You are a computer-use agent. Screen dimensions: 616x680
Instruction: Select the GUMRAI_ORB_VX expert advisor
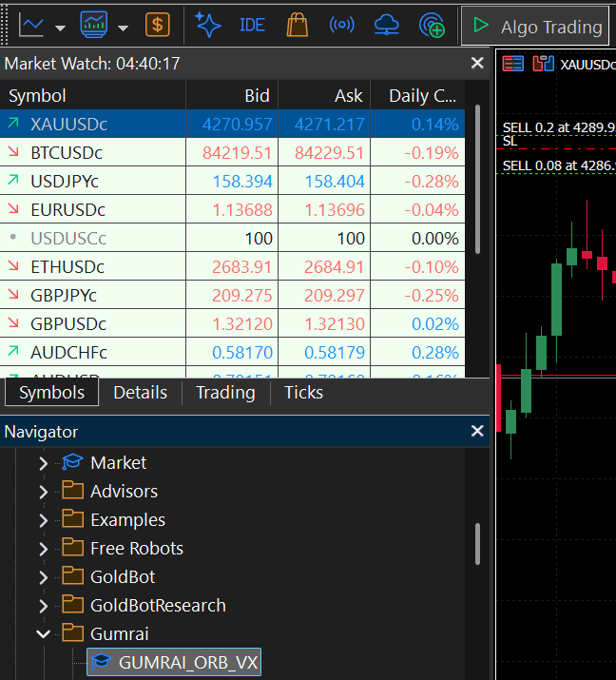click(x=174, y=662)
